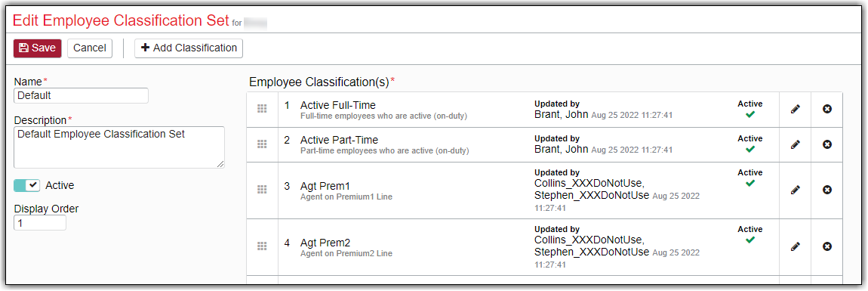Screen dimensions: 868x291
Task: Click the drag handle grid for Active Full-Time
Action: pos(263,110)
